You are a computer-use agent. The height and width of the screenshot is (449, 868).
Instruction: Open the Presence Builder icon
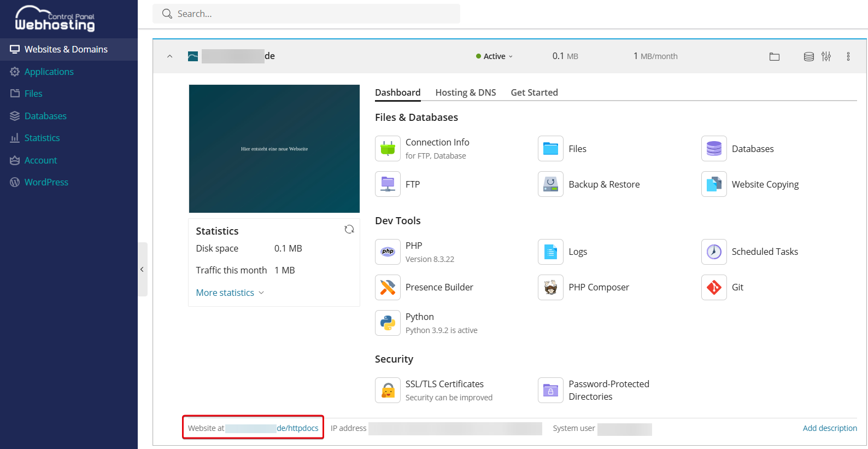click(x=388, y=288)
